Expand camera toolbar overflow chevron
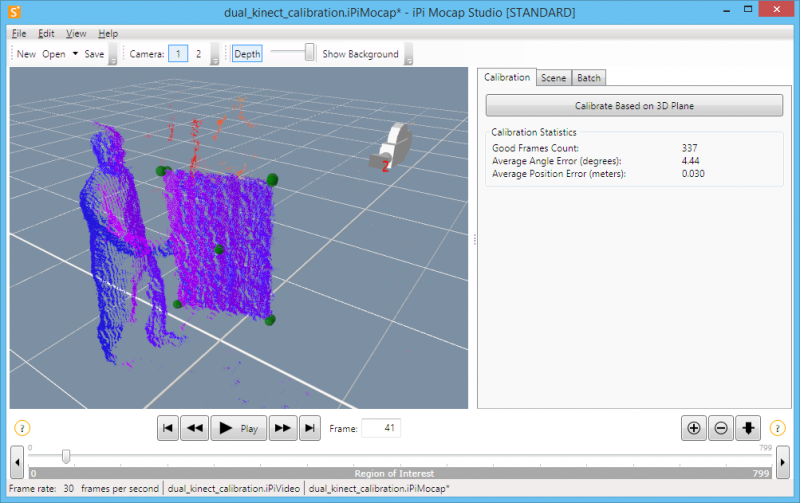Screen dimensions: 800x503 (215, 55)
